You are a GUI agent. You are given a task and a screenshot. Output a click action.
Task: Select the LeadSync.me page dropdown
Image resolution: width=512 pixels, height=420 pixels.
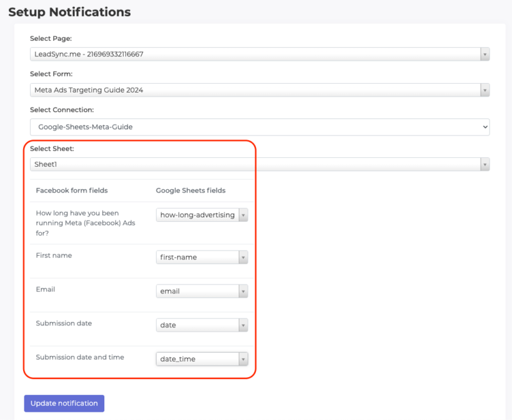[x=256, y=54]
